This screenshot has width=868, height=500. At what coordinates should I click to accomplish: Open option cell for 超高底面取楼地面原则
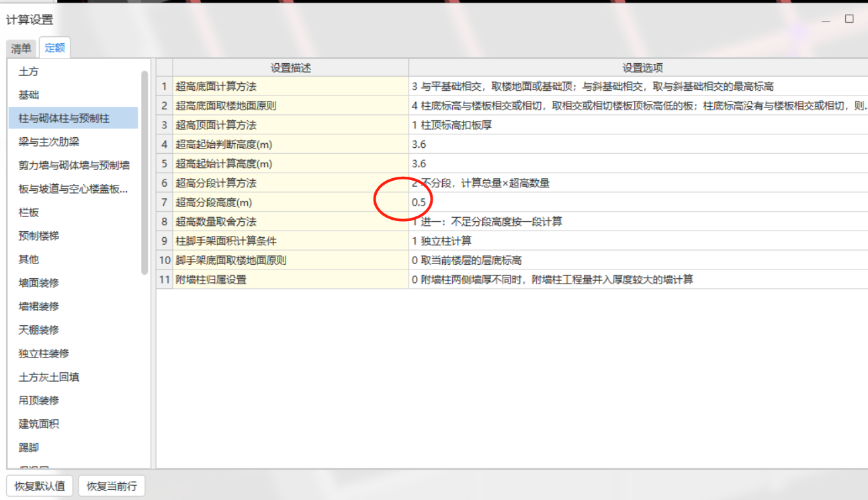pyautogui.click(x=638, y=106)
